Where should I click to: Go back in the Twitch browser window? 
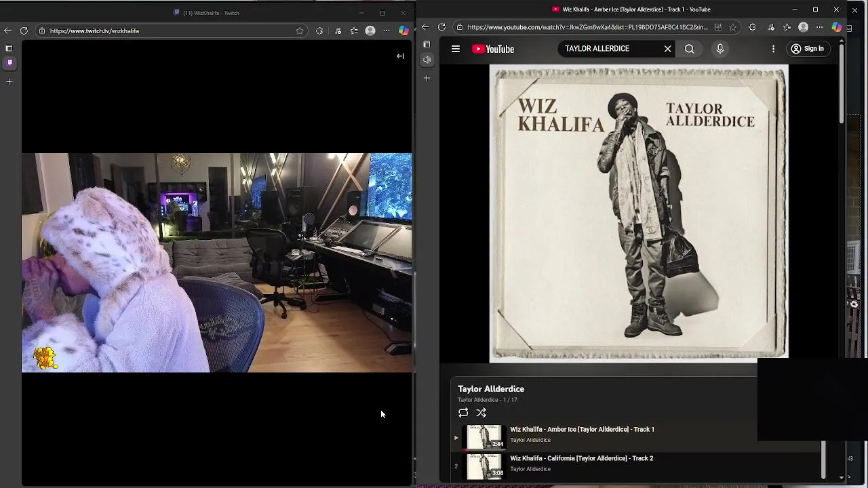[7, 30]
